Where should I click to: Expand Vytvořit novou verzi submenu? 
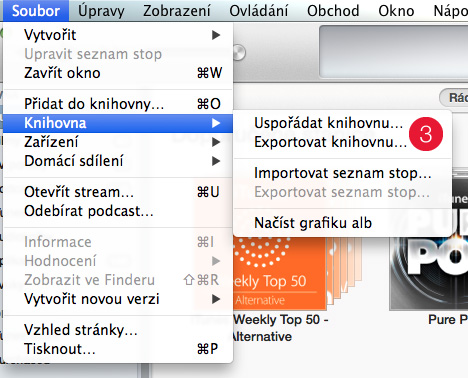tap(118, 299)
